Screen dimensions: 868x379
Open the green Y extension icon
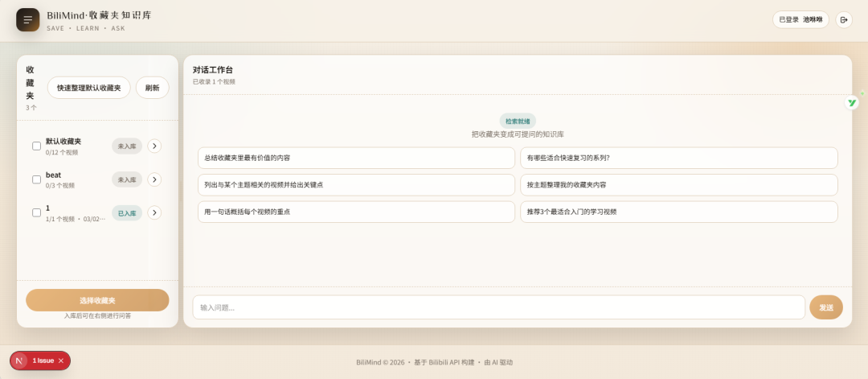click(852, 103)
